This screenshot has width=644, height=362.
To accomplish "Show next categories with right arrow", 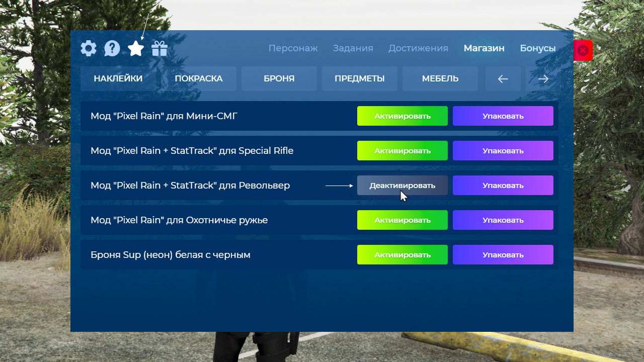I will [543, 79].
